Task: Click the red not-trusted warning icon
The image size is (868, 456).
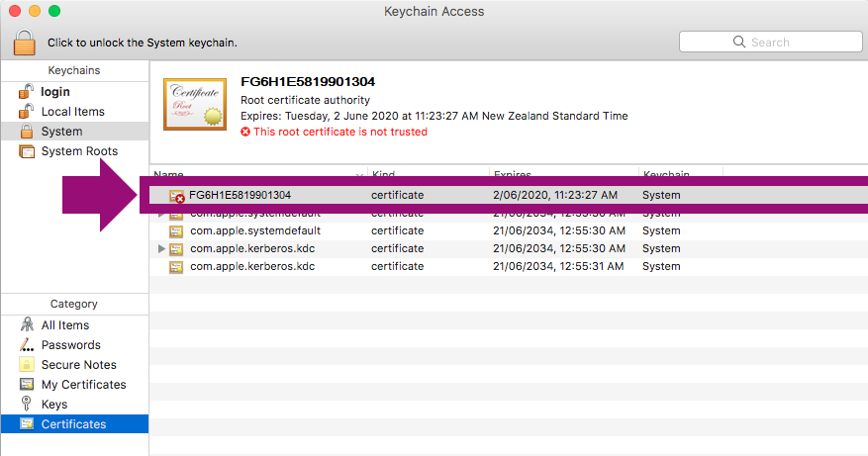Action: (245, 132)
